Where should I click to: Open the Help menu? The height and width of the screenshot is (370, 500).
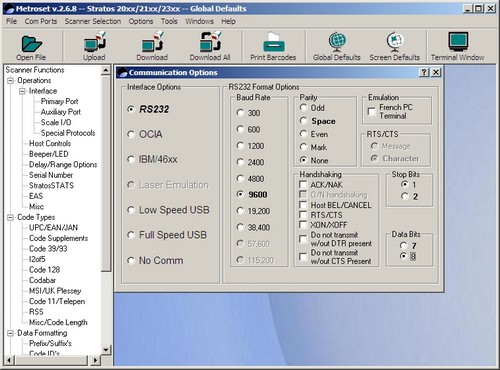pyautogui.click(x=229, y=21)
